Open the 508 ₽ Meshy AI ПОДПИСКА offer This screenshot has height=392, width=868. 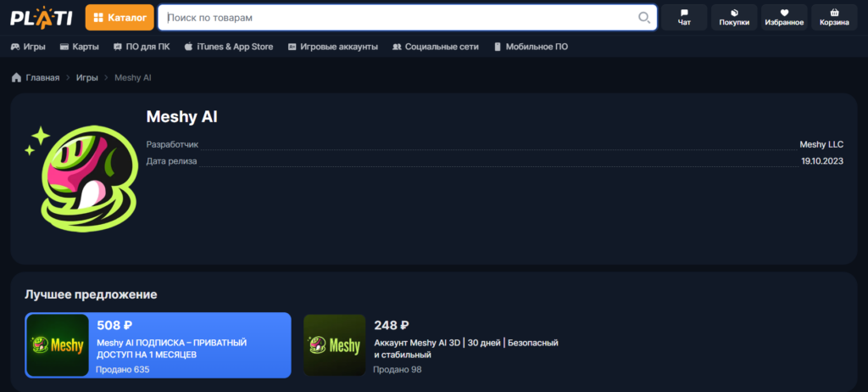[158, 345]
